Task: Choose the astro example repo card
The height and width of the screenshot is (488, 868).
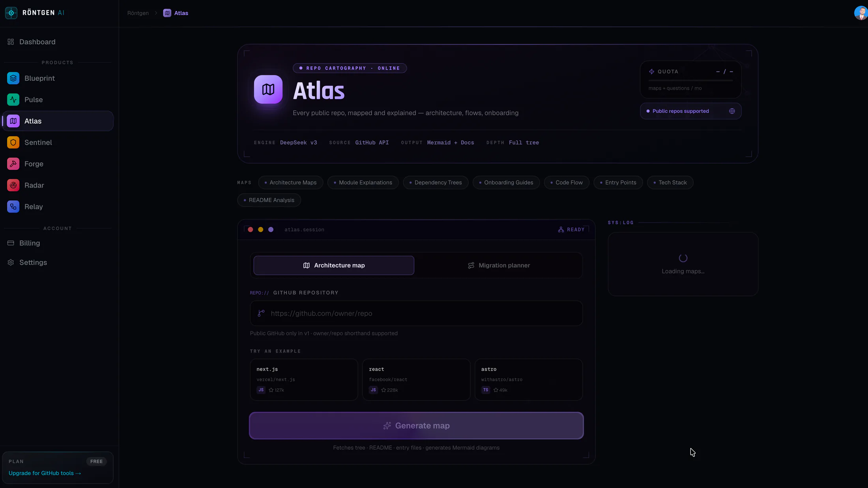Action: coord(529,379)
